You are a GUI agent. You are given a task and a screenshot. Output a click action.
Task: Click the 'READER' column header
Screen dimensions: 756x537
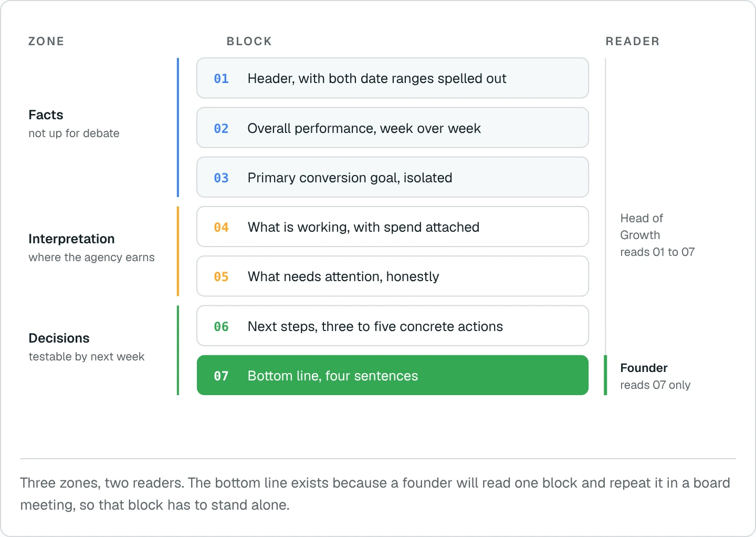click(633, 42)
